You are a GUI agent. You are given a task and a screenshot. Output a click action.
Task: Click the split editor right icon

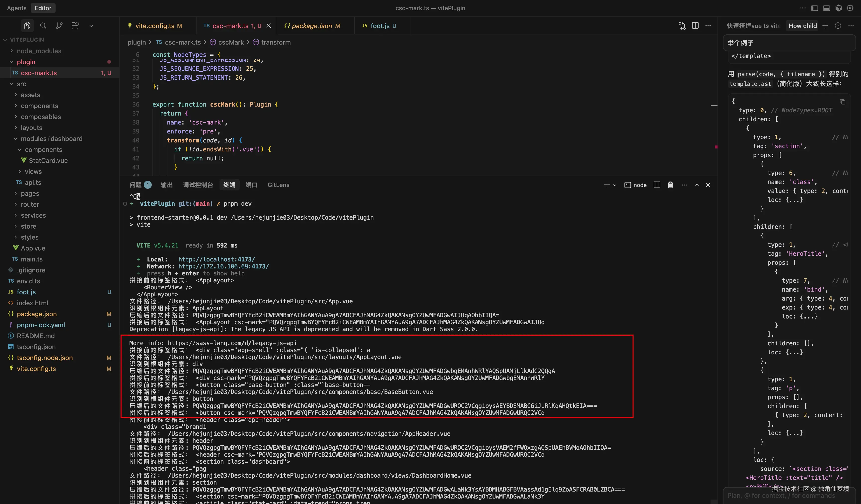695,26
